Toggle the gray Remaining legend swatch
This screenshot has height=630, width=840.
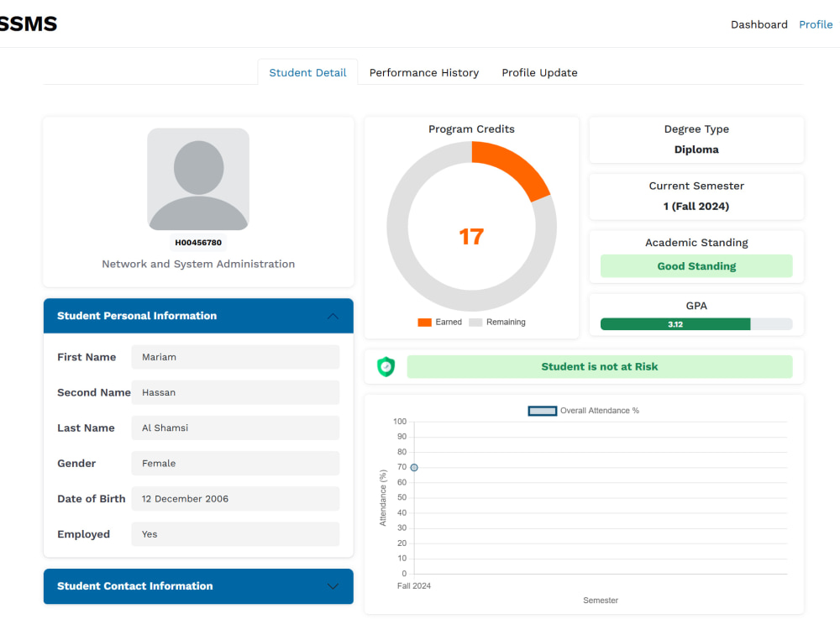(x=475, y=323)
